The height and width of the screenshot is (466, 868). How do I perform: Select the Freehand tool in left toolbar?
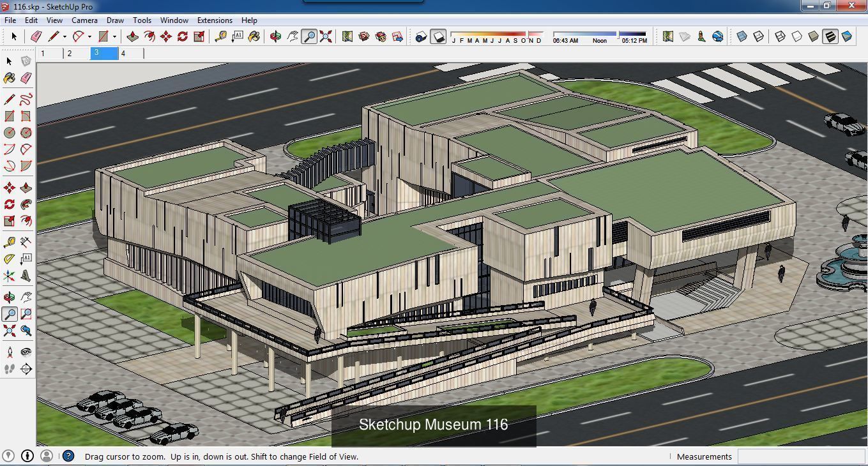pos(26,100)
